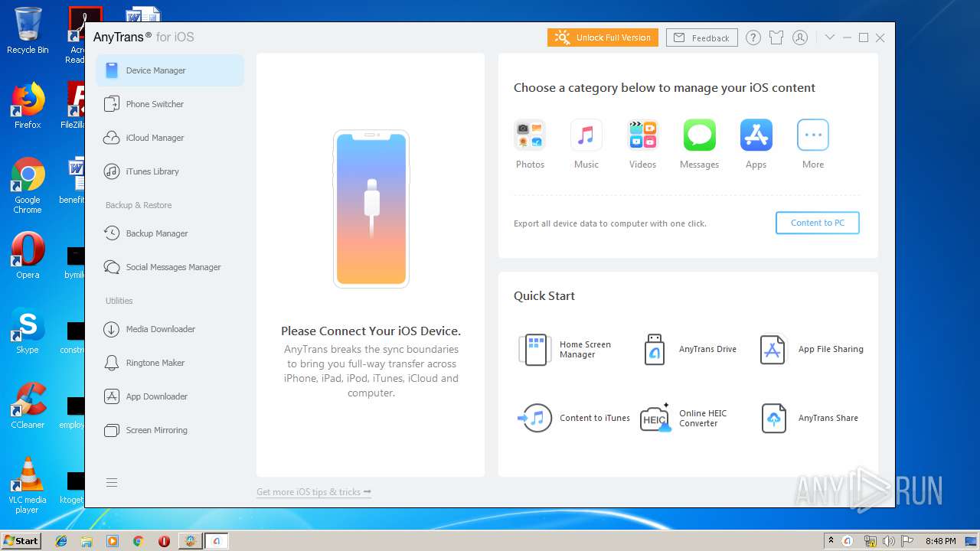Click Unlock Full Version button
Viewport: 980px width, 551px height.
pyautogui.click(x=603, y=37)
